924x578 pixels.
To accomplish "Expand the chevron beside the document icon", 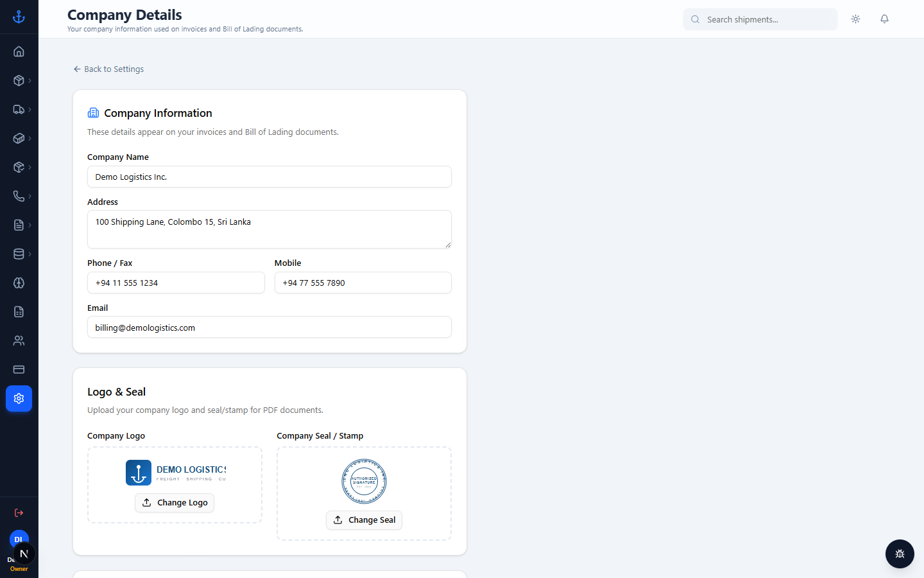I will 30,225.
